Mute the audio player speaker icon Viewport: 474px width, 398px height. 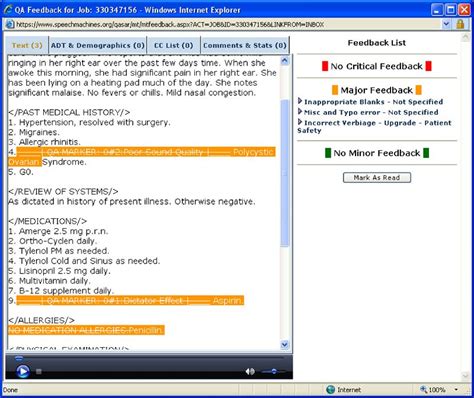[250, 371]
